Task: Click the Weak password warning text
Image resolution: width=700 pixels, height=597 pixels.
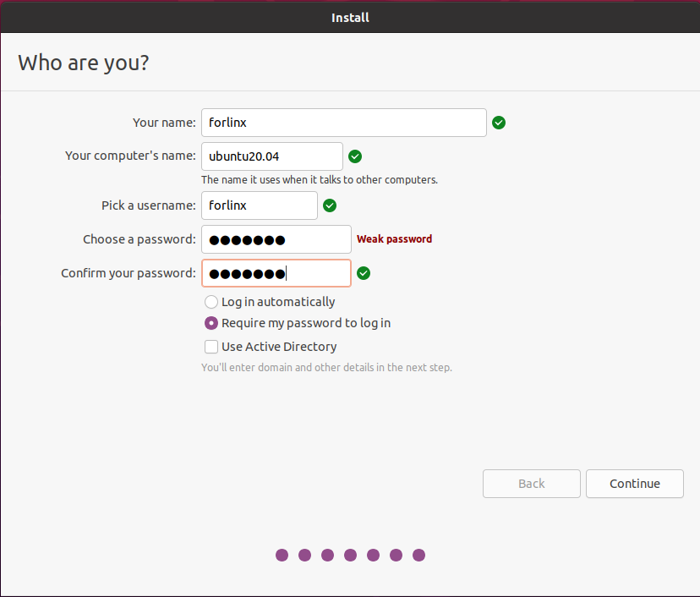Action: 394,239
